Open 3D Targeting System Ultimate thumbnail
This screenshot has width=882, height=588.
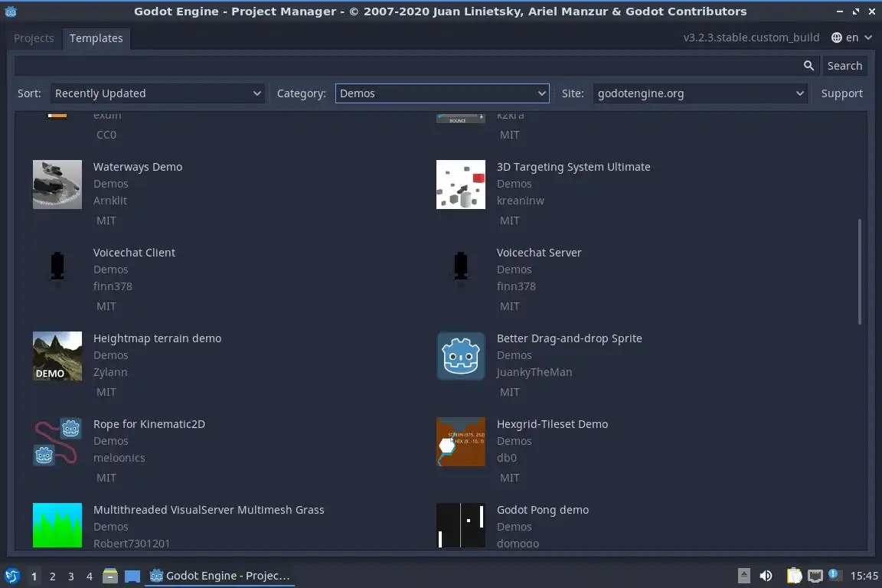tap(461, 185)
